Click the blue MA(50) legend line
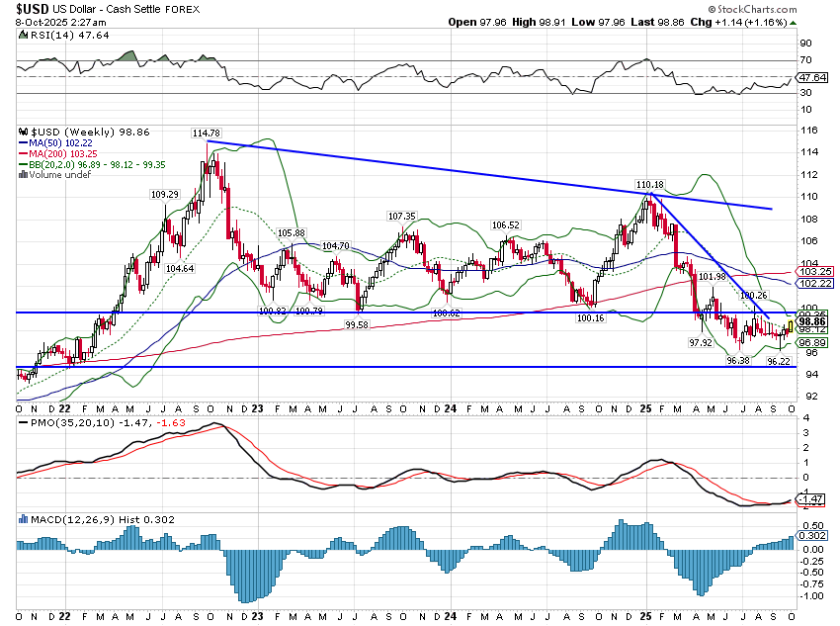 pos(24,140)
